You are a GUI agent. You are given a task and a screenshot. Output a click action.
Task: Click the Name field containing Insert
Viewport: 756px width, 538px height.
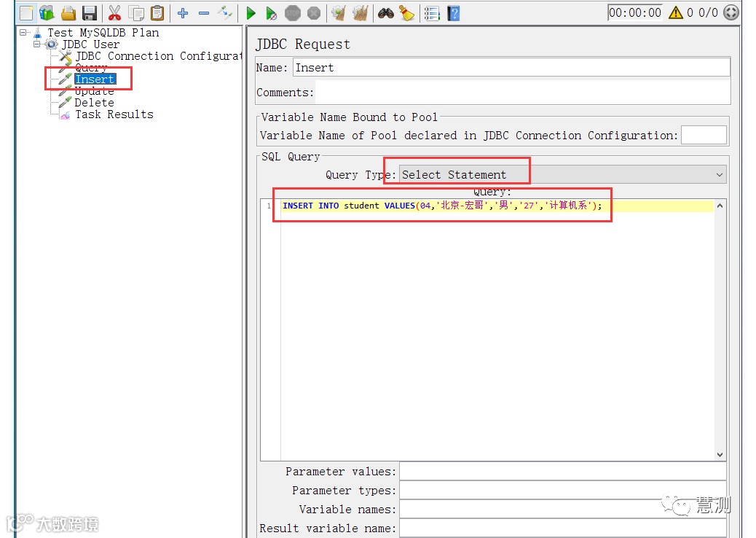pos(511,68)
